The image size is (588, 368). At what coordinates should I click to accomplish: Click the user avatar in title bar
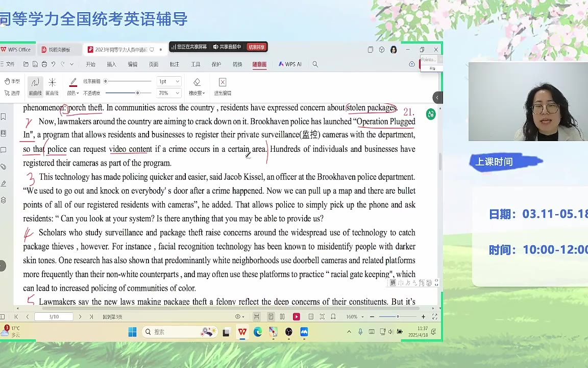[394, 50]
